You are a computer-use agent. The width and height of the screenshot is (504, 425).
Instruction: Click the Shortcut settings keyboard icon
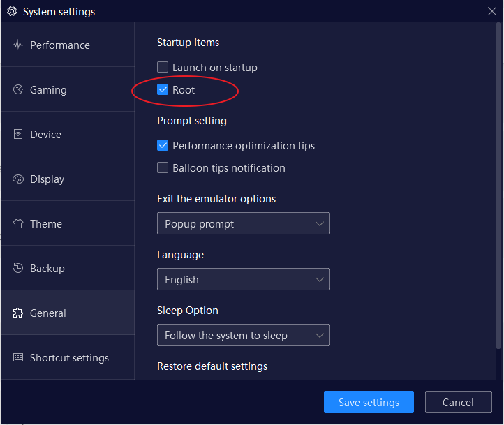[18, 358]
